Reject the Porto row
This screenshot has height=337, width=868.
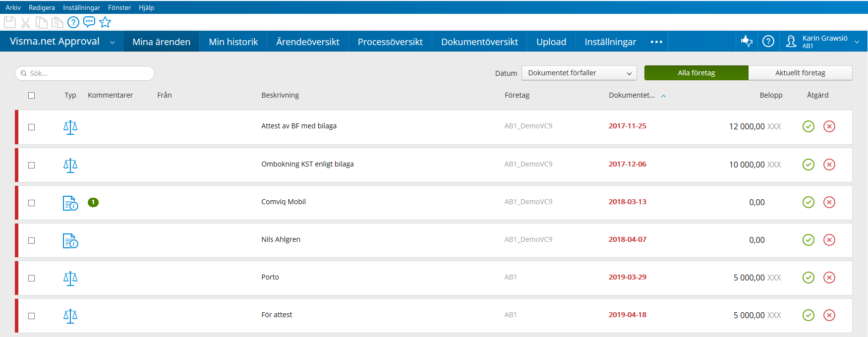pyautogui.click(x=829, y=278)
